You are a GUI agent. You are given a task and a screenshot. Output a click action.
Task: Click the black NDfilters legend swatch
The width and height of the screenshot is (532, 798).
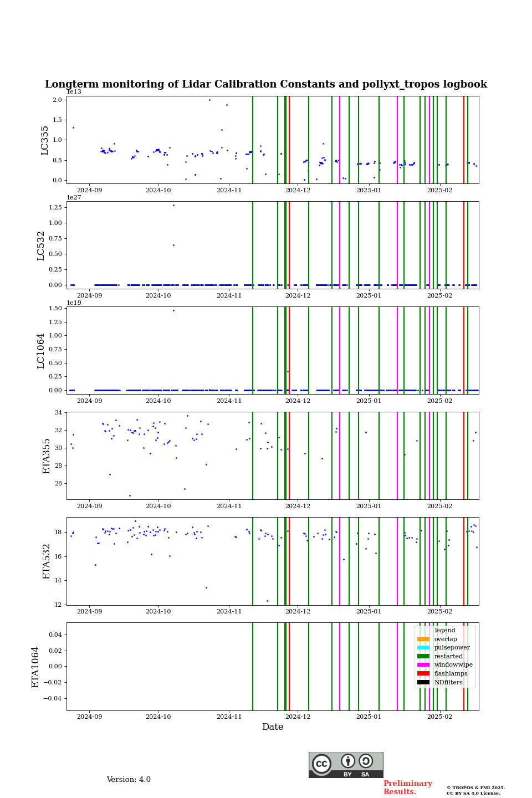click(423, 682)
